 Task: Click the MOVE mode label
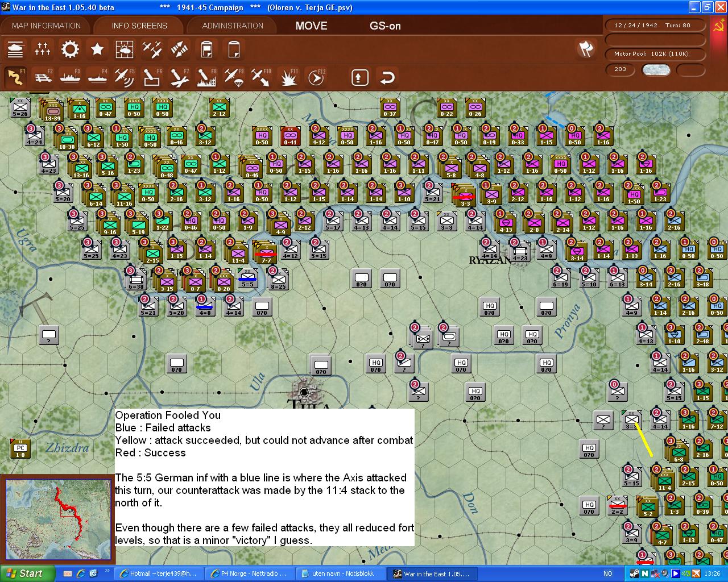311,26
